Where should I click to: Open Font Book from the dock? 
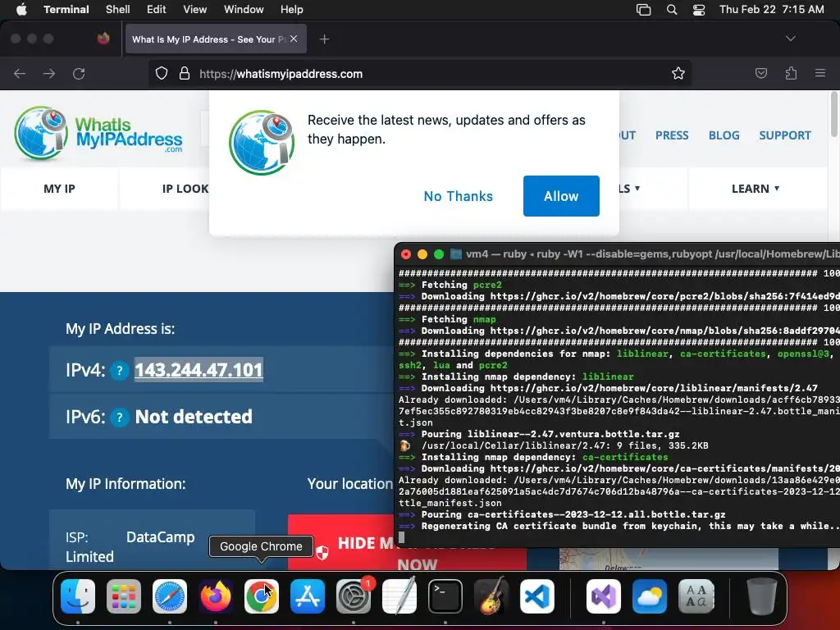(x=696, y=596)
